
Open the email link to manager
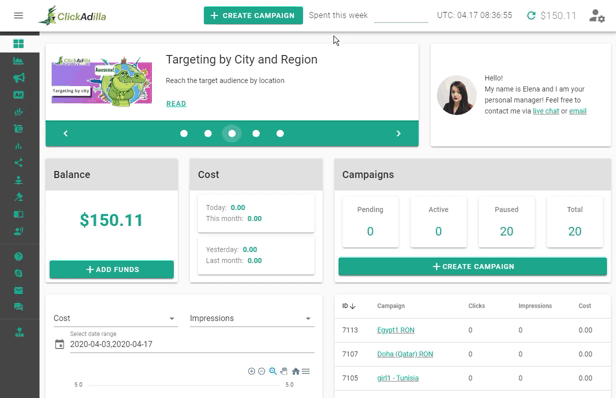click(578, 111)
